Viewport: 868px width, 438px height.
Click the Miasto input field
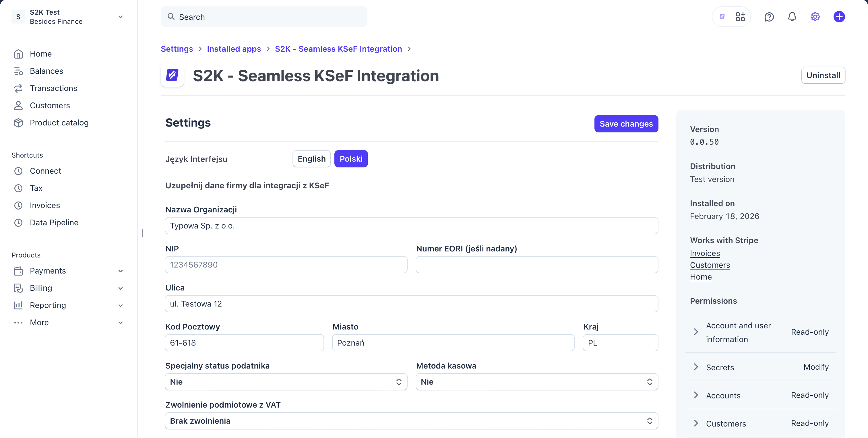[453, 343]
